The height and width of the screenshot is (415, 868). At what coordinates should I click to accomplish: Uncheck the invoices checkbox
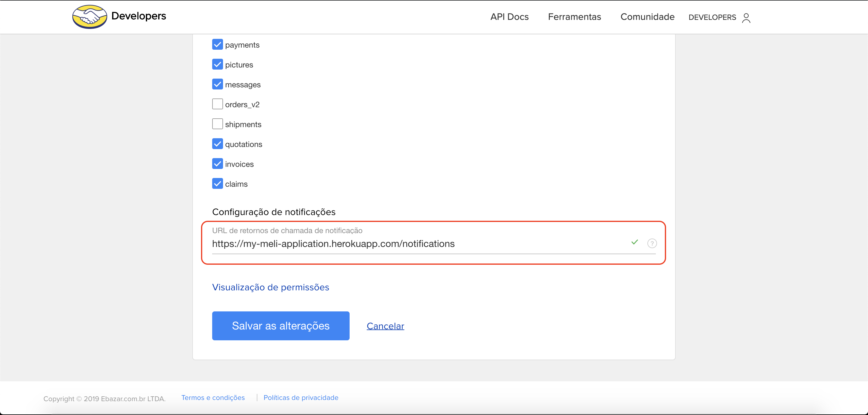point(217,164)
